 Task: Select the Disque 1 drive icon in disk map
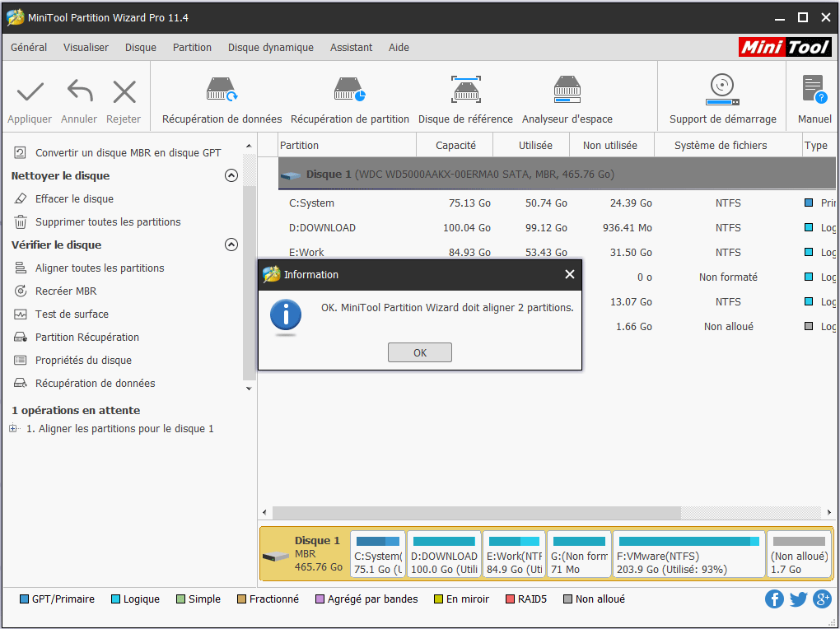[x=276, y=556]
